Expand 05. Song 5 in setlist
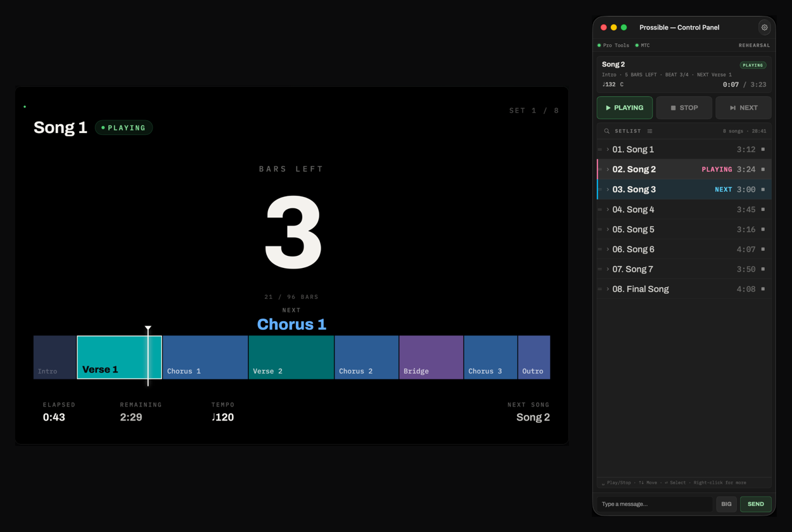The width and height of the screenshot is (792, 532). click(608, 229)
